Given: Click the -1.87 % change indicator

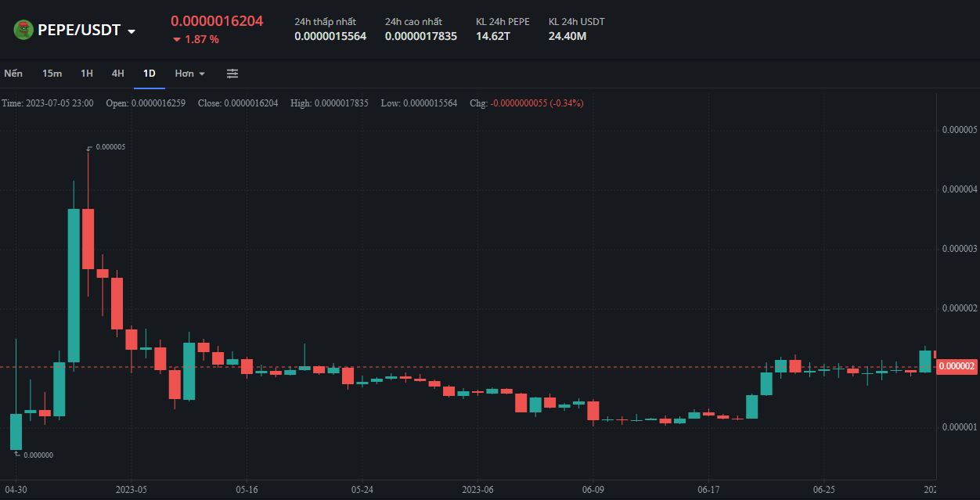Looking at the screenshot, I should click(x=196, y=39).
